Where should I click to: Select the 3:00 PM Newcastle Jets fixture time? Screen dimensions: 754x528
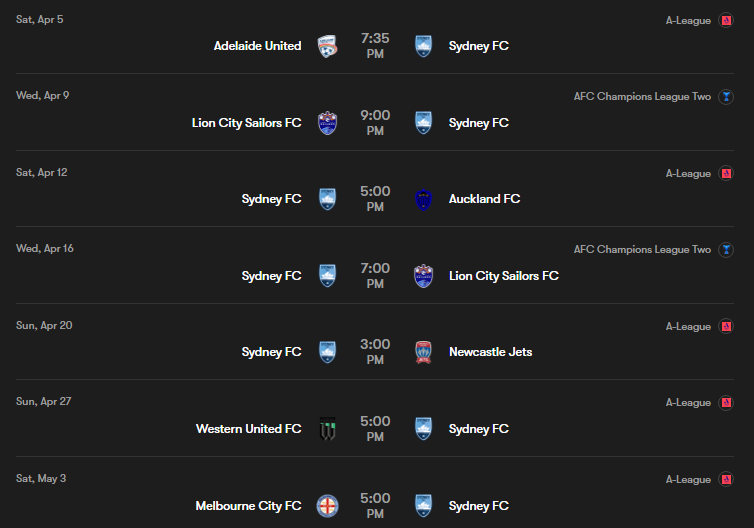(x=375, y=352)
